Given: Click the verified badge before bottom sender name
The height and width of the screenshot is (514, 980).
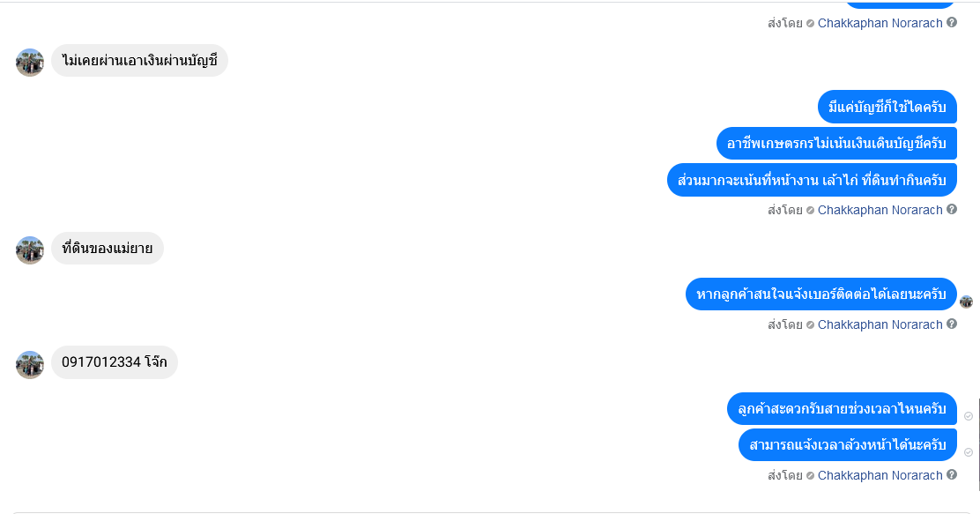Looking at the screenshot, I should pyautogui.click(x=810, y=475).
